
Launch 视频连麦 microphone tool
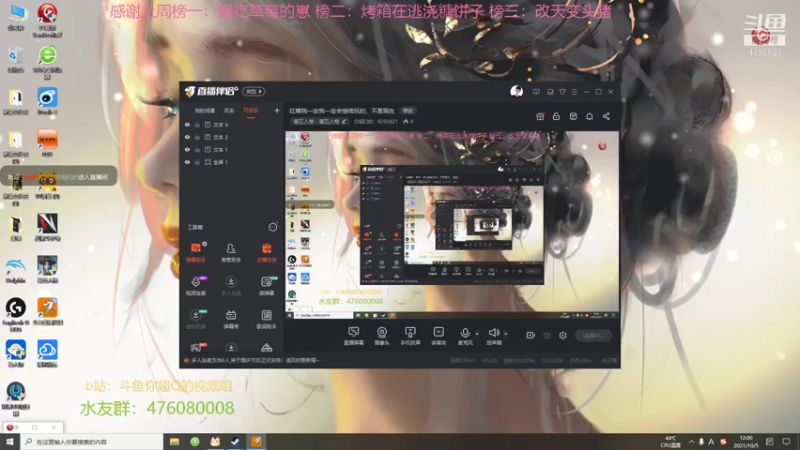click(x=195, y=286)
